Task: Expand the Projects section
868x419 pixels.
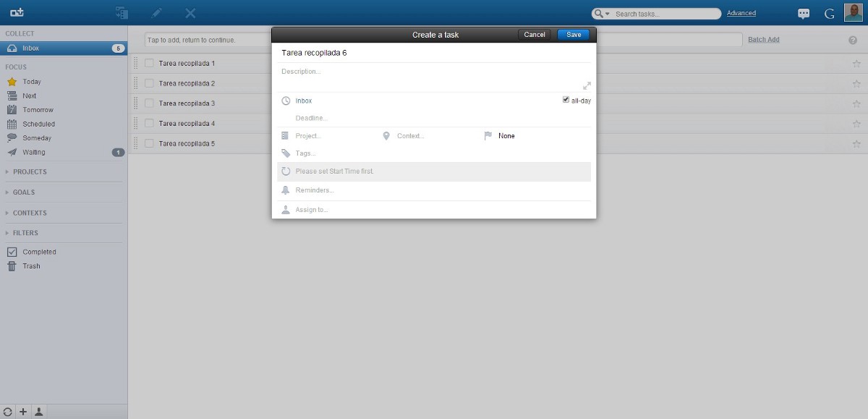Action: tap(29, 172)
